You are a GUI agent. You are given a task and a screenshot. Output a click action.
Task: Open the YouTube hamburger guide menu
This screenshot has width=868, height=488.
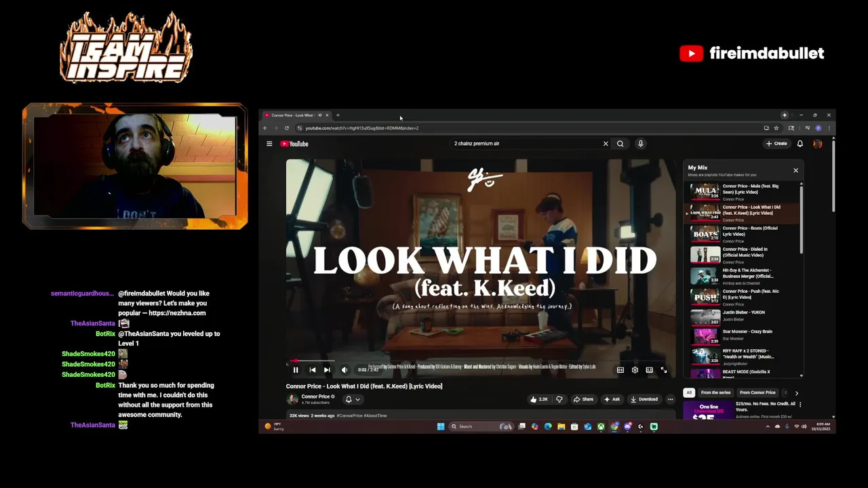(269, 144)
